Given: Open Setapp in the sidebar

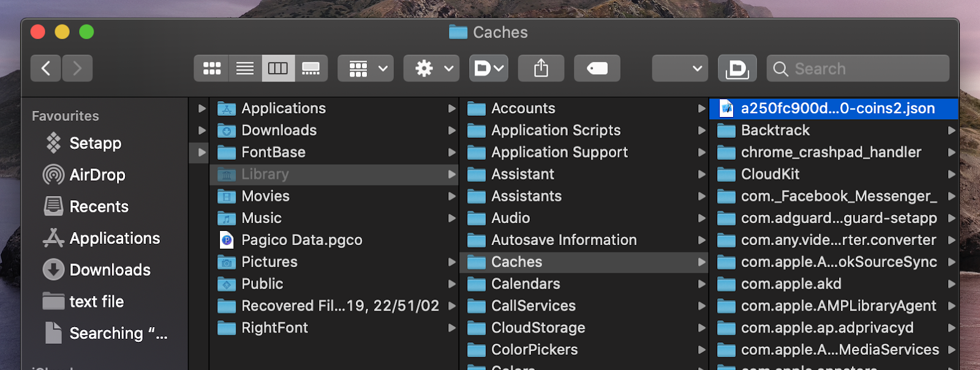Looking at the screenshot, I should (x=83, y=143).
